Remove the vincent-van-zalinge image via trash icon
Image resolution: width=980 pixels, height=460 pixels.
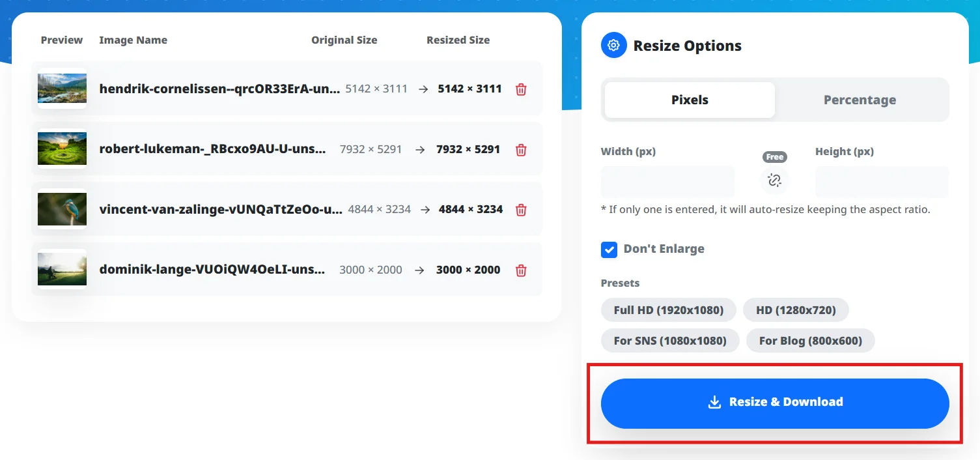coord(521,210)
